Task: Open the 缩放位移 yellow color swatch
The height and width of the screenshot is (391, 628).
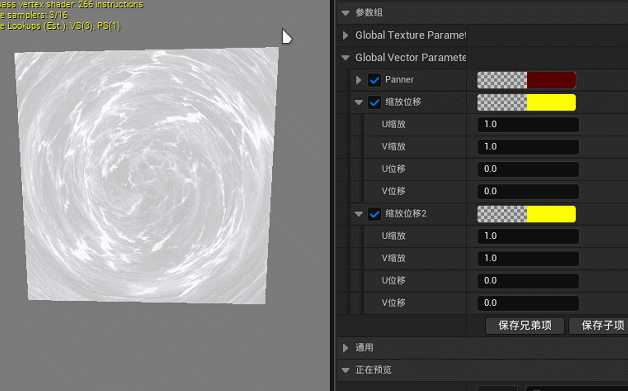Action: 526,103
